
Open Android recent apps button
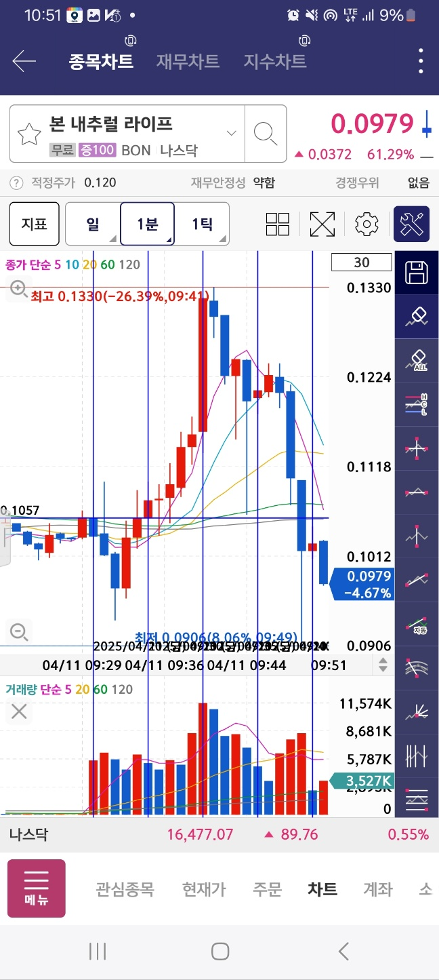98,952
